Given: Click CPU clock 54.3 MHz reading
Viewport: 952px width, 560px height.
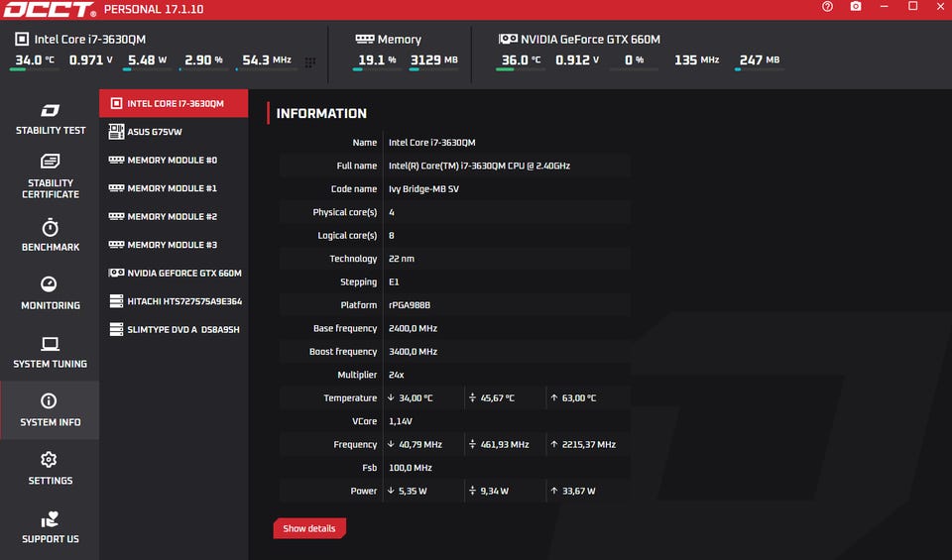Looking at the screenshot, I should (267, 60).
